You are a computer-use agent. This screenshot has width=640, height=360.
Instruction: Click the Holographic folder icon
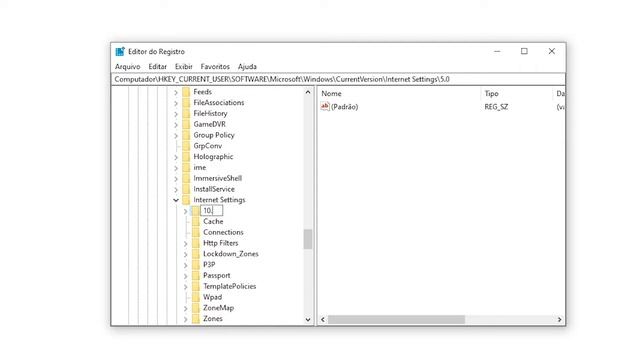(186, 157)
